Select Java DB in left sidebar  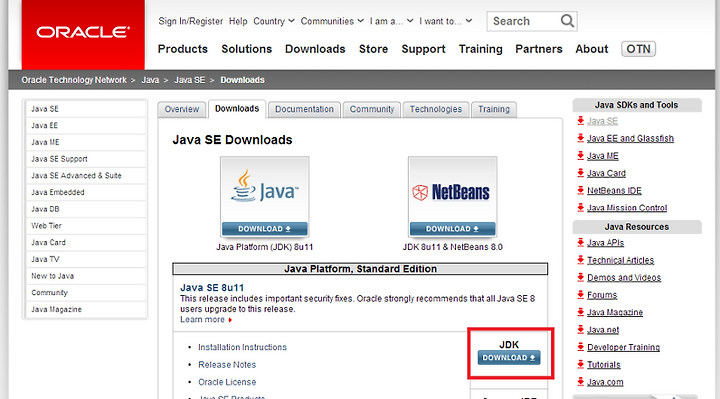point(85,209)
